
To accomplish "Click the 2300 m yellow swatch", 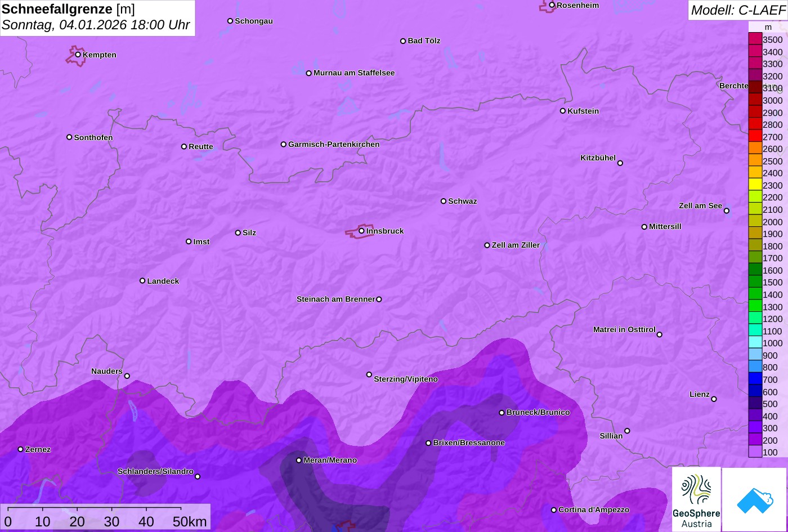I will pyautogui.click(x=755, y=185).
